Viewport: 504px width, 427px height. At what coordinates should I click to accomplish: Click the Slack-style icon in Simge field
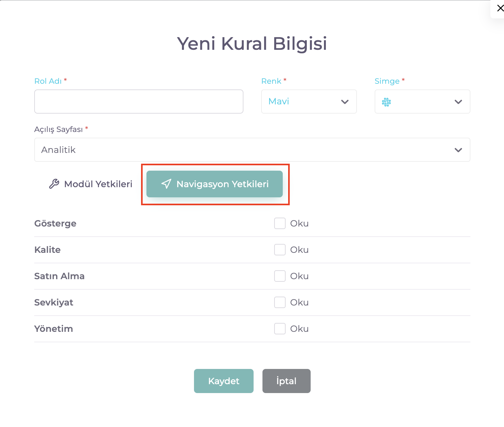386,102
